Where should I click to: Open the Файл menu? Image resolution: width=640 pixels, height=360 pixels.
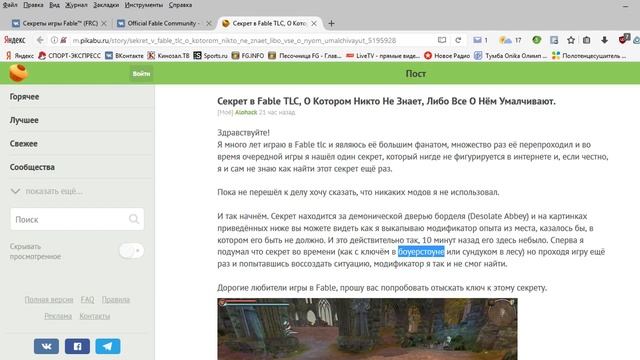(10, 5)
